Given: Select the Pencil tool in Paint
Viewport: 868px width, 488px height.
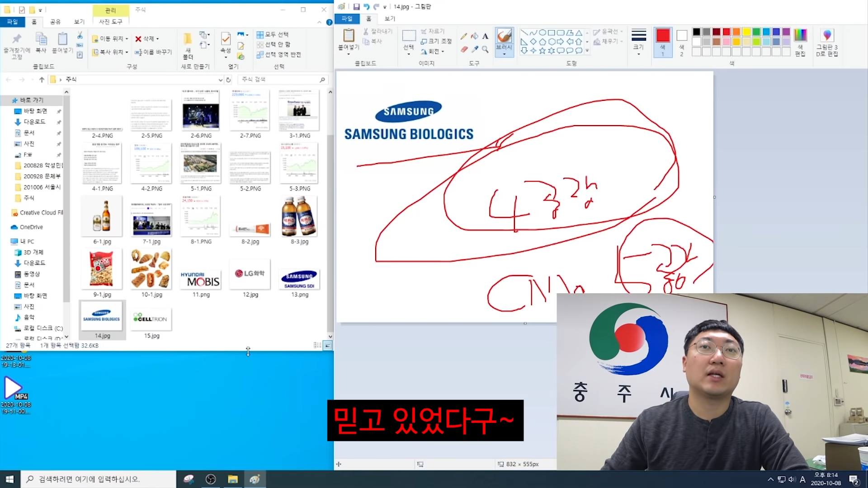Looking at the screenshot, I should tap(464, 36).
